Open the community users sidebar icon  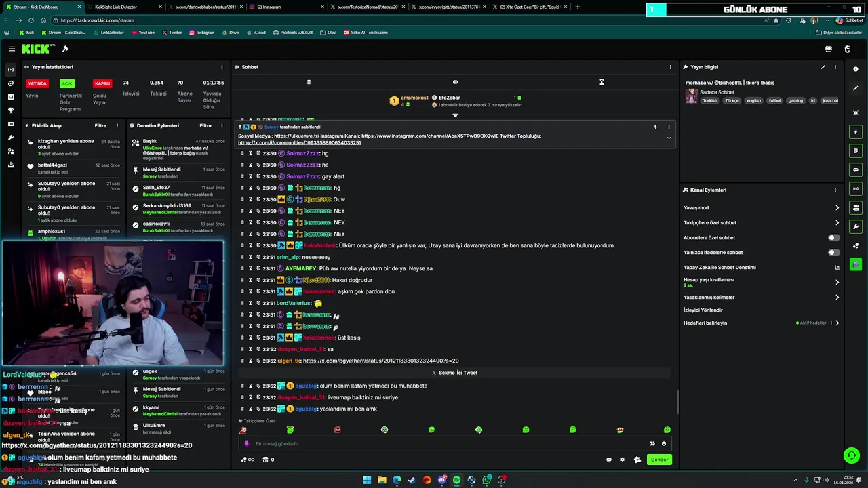10,151
